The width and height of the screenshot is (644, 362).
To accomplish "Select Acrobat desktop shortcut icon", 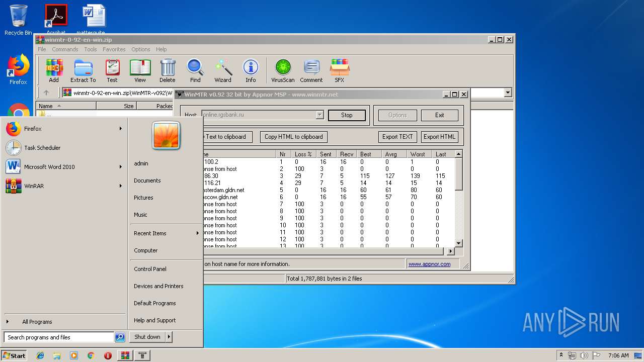I will click(x=56, y=19).
